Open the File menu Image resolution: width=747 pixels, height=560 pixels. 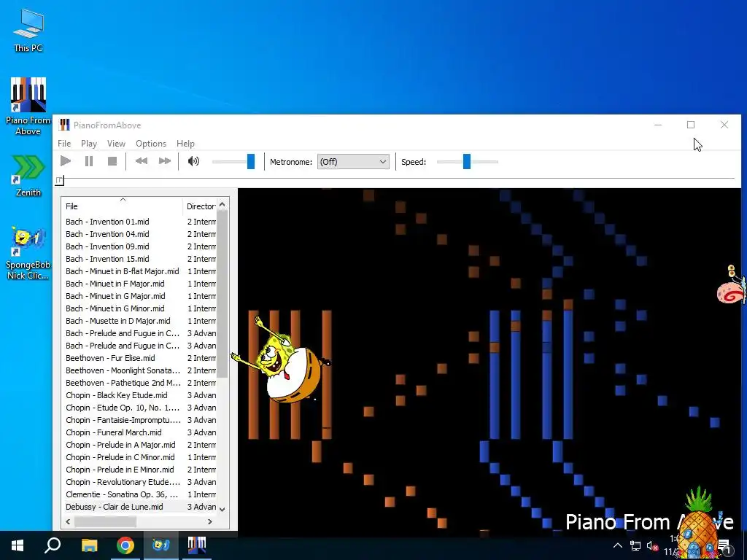coord(64,144)
